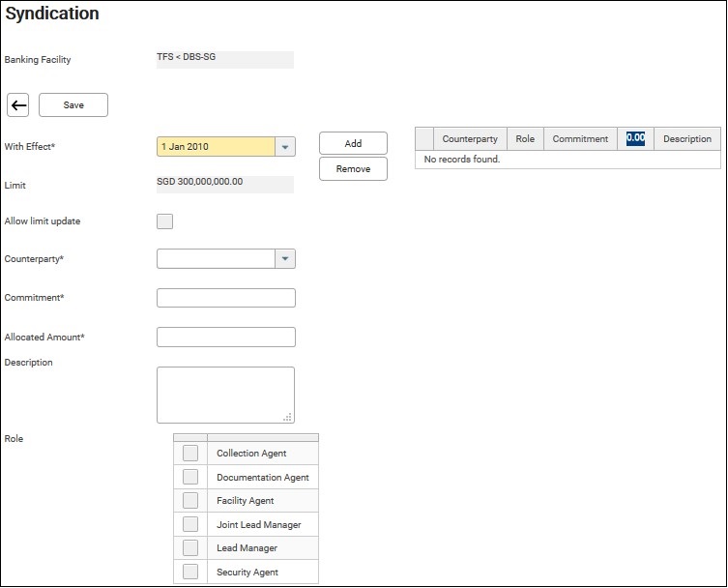The width and height of the screenshot is (728, 588).
Task: Check the Collection Agent role checkbox
Action: pyautogui.click(x=190, y=454)
